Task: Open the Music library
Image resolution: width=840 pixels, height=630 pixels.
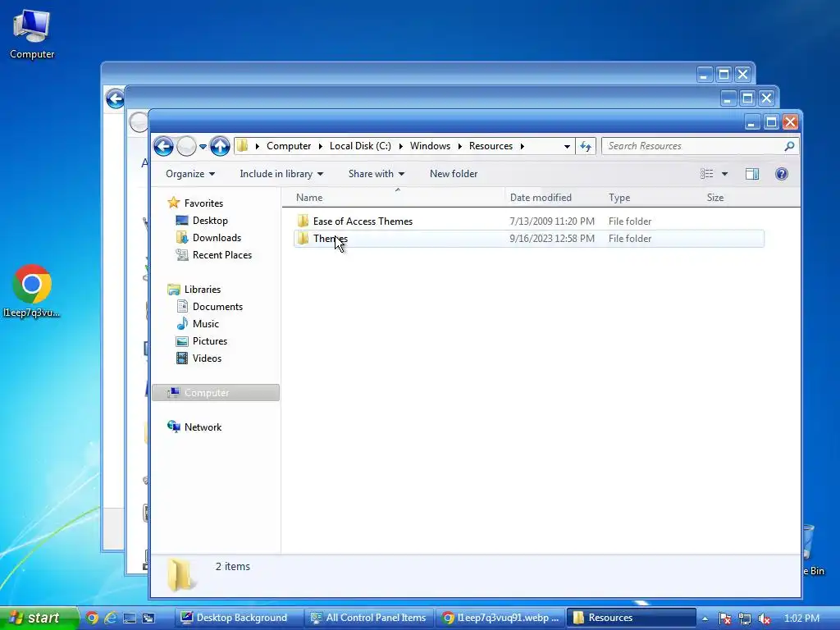Action: (206, 323)
